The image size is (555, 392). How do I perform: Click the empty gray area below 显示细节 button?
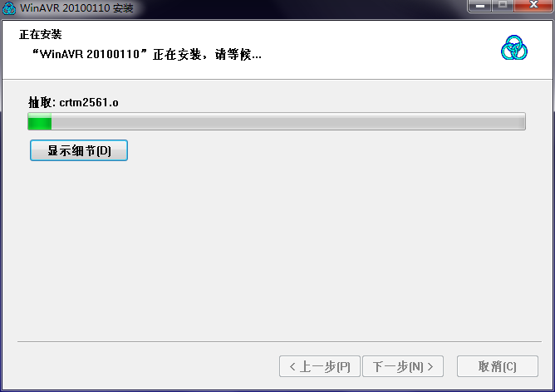[276, 247]
